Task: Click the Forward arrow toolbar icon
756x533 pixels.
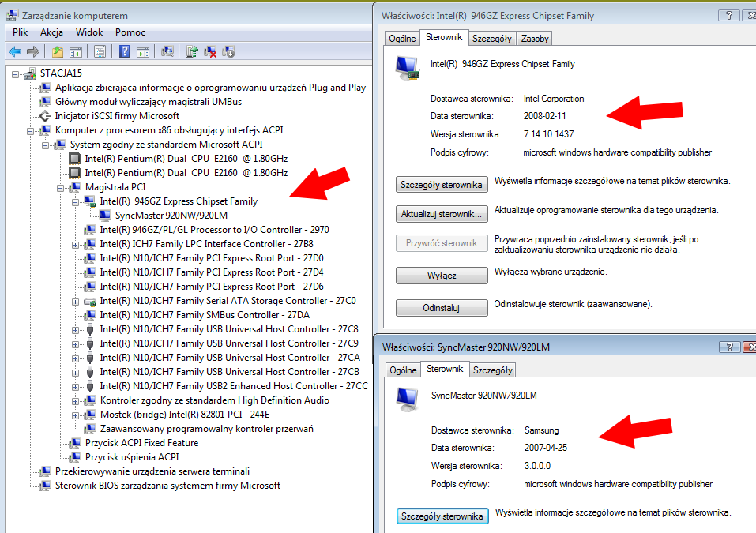Action: pyautogui.click(x=33, y=51)
